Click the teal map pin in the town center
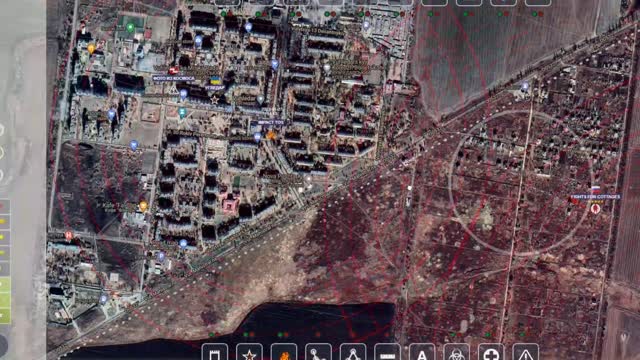This screenshot has height=360, width=640. (182, 113)
